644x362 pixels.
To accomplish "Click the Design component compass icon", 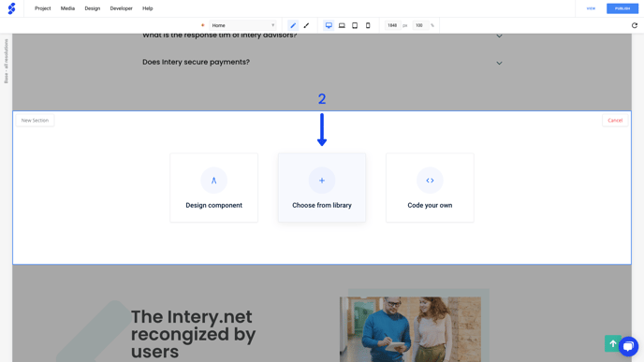I will [214, 181].
